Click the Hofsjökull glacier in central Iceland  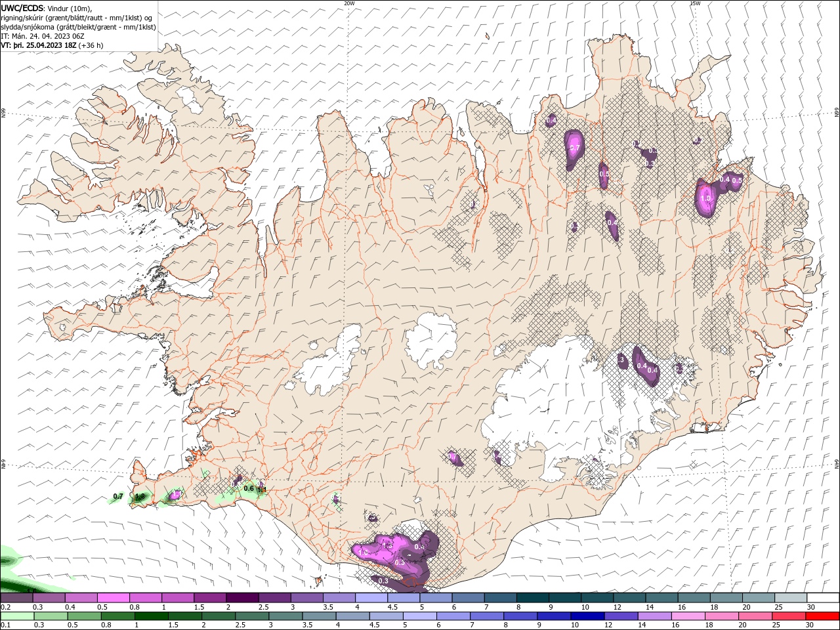point(431,340)
